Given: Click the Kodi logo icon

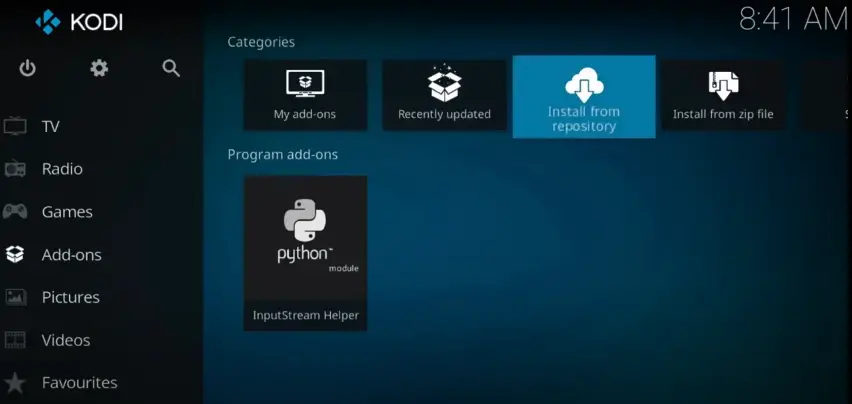Looking at the screenshot, I should pos(48,22).
